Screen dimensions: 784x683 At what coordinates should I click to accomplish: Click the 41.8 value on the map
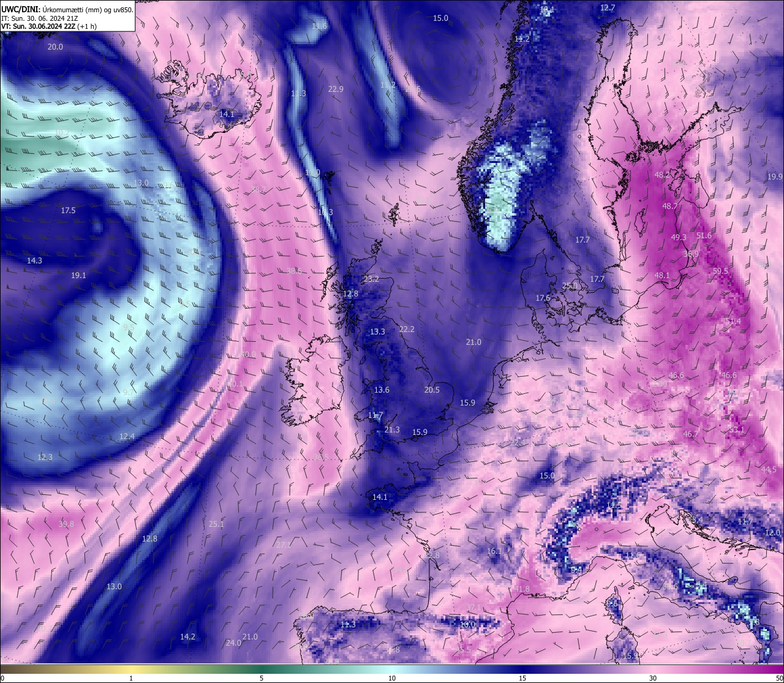click(x=522, y=589)
